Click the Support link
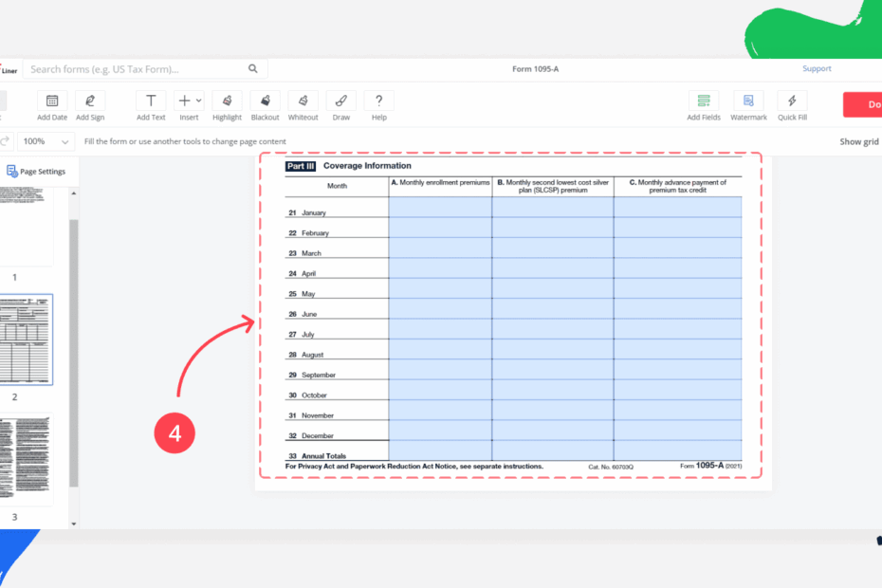Screen dimensions: 882x588 coord(817,68)
